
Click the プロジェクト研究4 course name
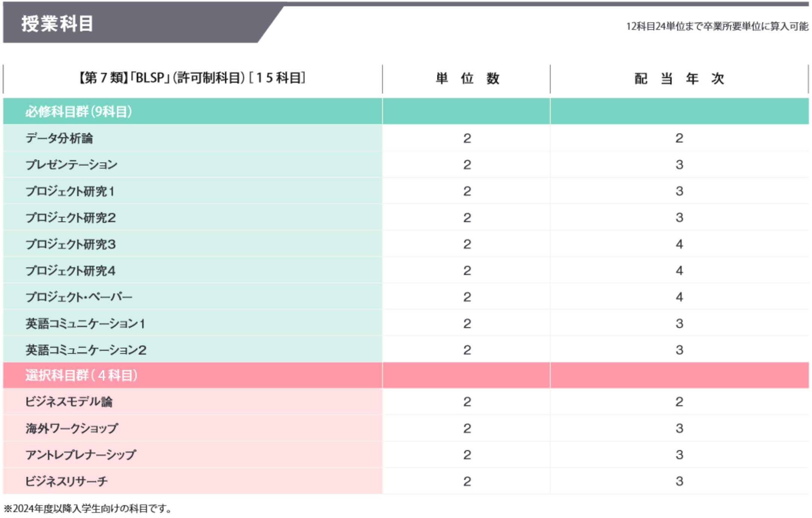pos(70,271)
